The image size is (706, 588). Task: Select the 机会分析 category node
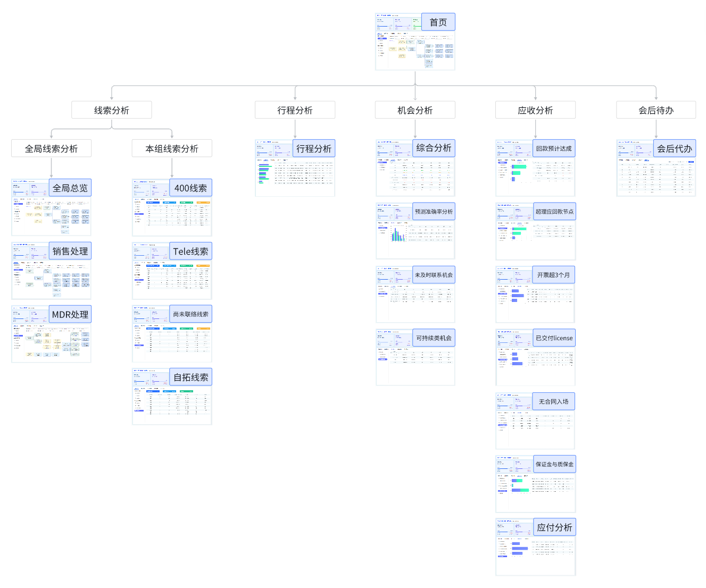(415, 110)
